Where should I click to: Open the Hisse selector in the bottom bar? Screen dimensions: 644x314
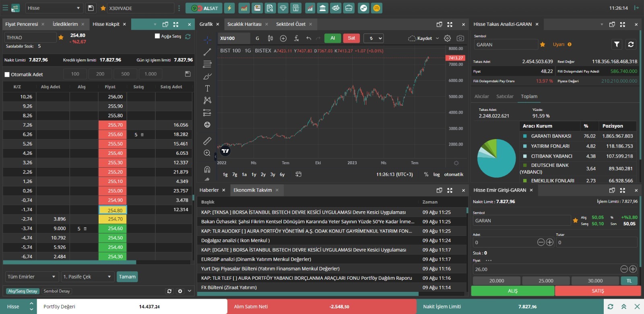[19, 307]
